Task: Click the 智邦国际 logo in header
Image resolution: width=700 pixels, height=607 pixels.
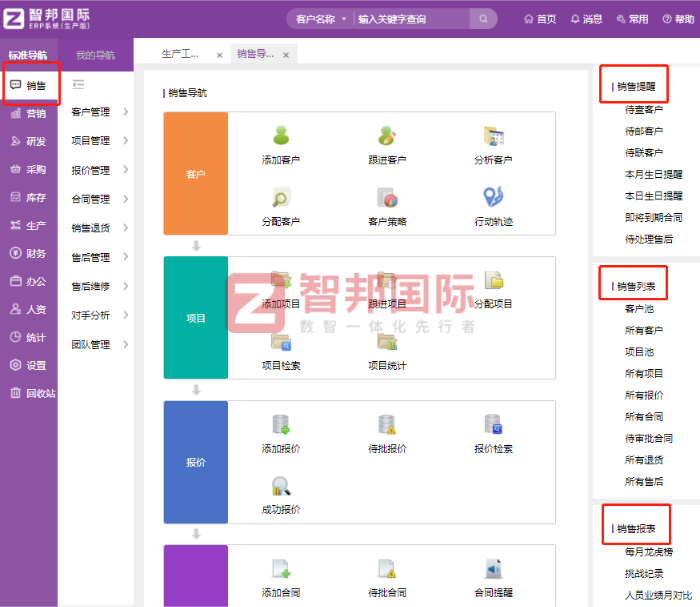Action: [x=46, y=18]
